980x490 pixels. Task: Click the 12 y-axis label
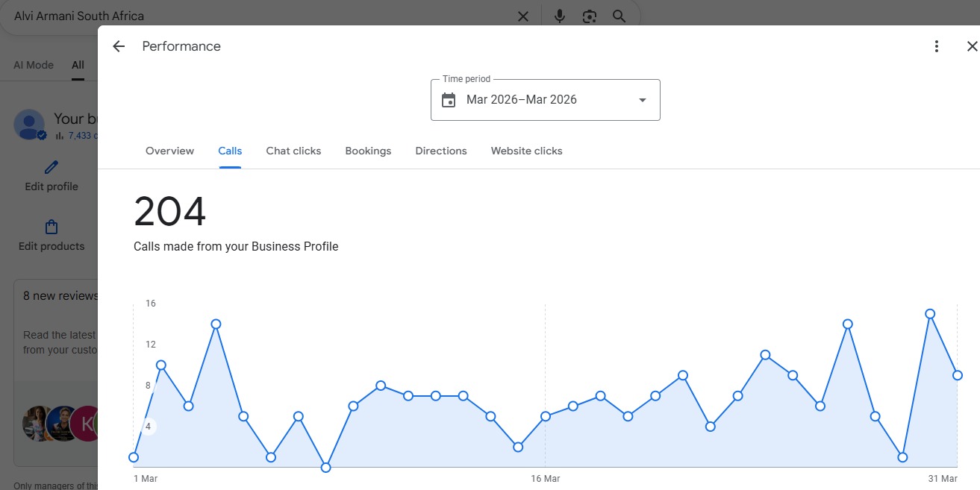pos(151,345)
